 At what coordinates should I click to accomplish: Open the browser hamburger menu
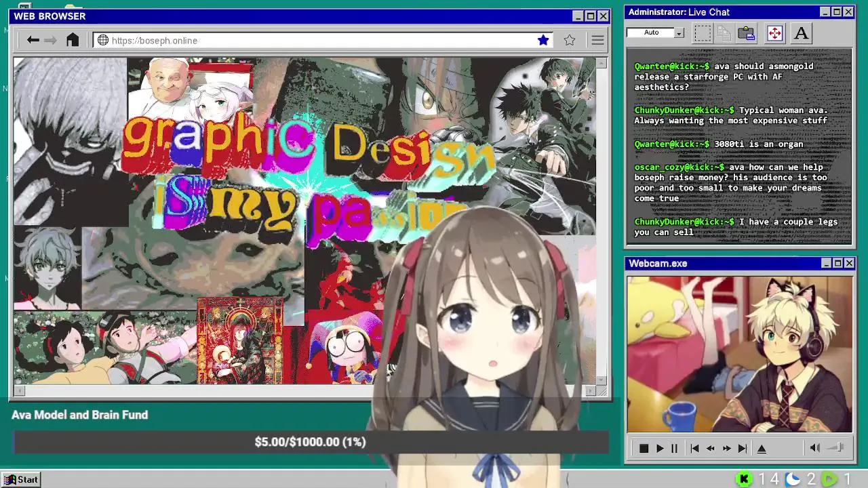[597, 41]
